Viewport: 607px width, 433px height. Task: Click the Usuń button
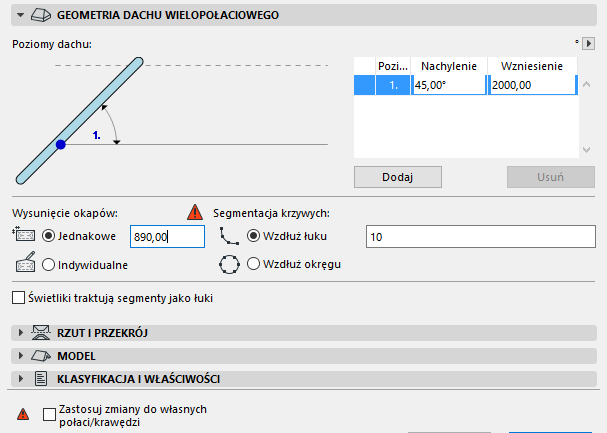tap(550, 177)
